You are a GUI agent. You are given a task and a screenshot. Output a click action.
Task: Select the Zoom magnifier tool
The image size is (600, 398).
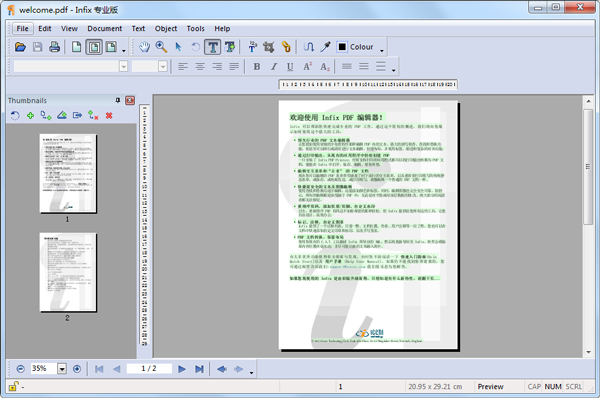[161, 47]
